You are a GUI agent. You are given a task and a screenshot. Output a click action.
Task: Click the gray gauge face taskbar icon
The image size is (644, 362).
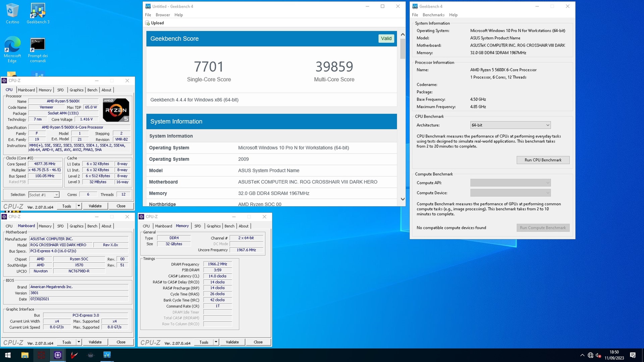(91, 355)
